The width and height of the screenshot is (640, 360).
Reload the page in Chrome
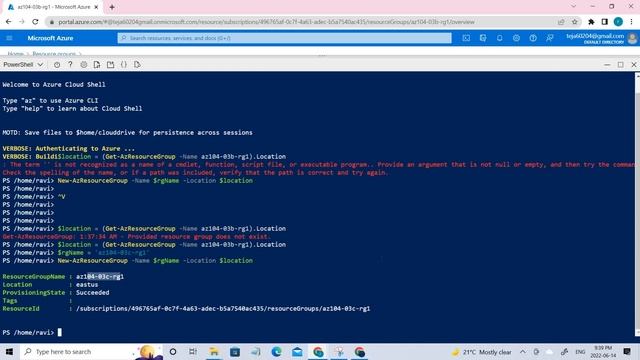[x=36, y=22]
